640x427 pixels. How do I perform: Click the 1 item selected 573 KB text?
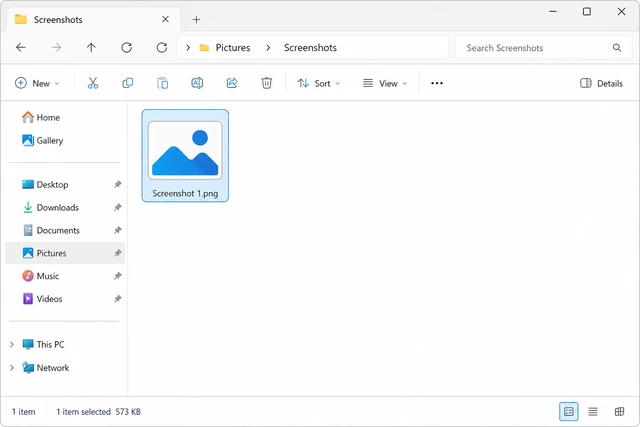click(x=98, y=412)
